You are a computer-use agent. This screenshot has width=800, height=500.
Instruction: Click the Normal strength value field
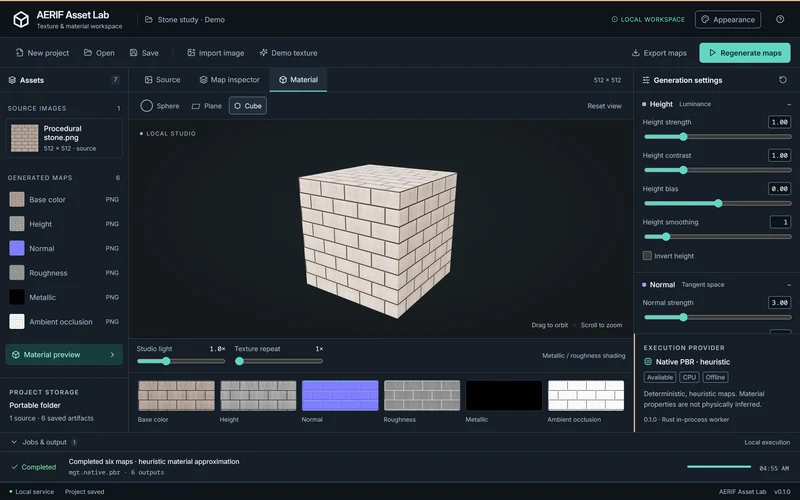[780, 303]
